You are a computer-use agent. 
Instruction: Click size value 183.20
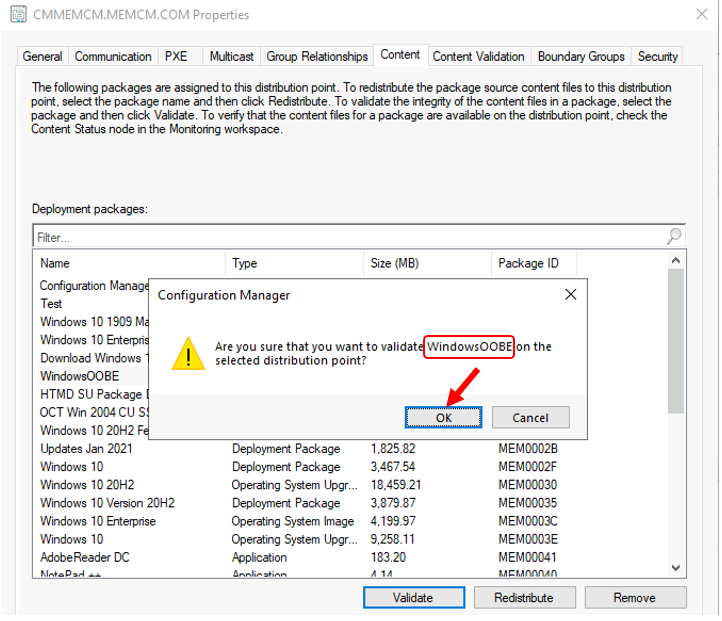[388, 557]
